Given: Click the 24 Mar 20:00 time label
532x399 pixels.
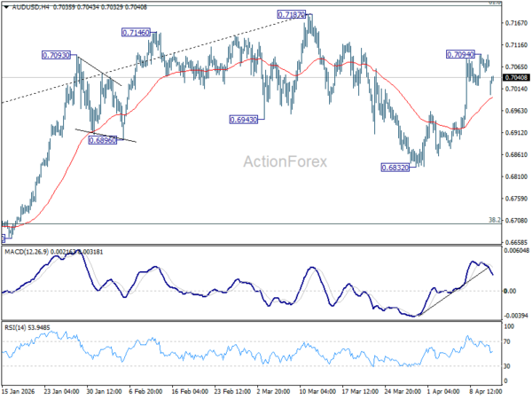Looking at the screenshot, I should pyautogui.click(x=403, y=391).
